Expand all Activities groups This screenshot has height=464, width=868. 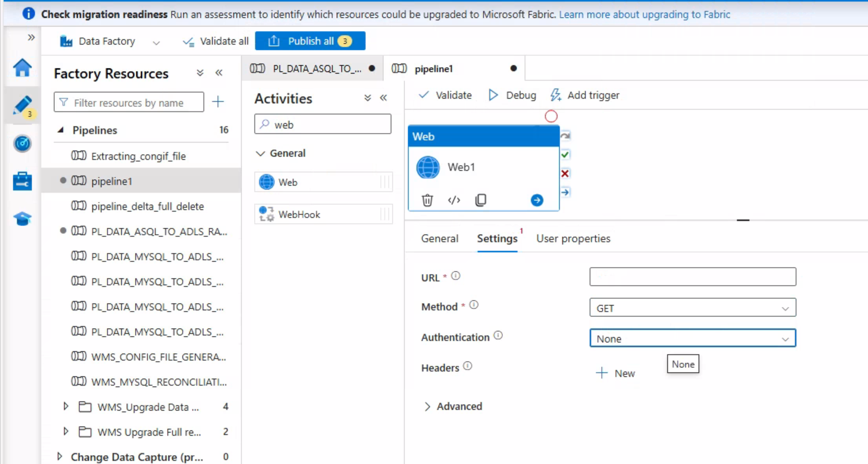pos(368,98)
